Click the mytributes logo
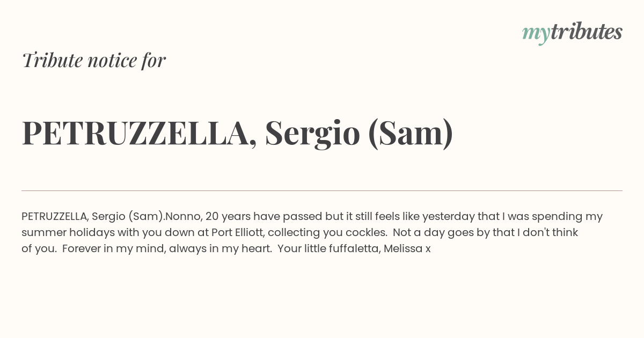Screen dimensions: 644x338 click(x=572, y=33)
